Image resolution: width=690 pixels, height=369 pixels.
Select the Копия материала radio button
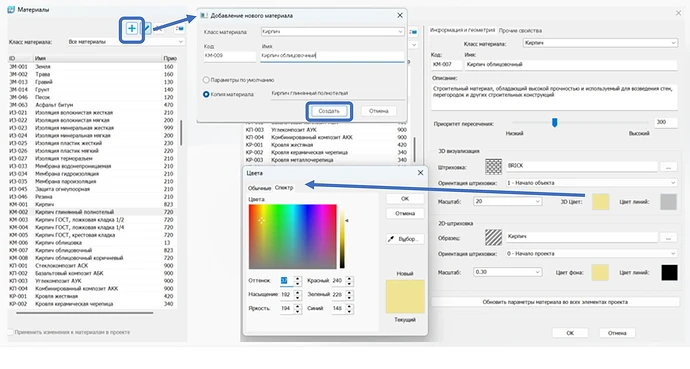[206, 94]
